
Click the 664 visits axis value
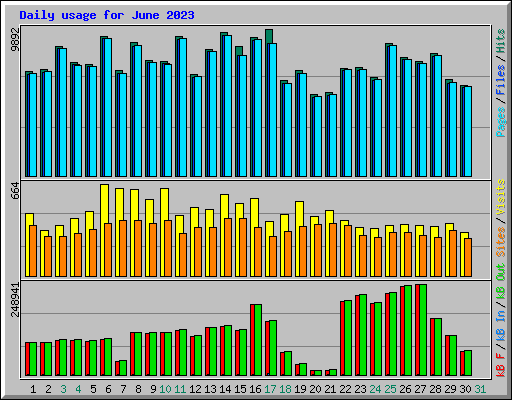pos(15,191)
